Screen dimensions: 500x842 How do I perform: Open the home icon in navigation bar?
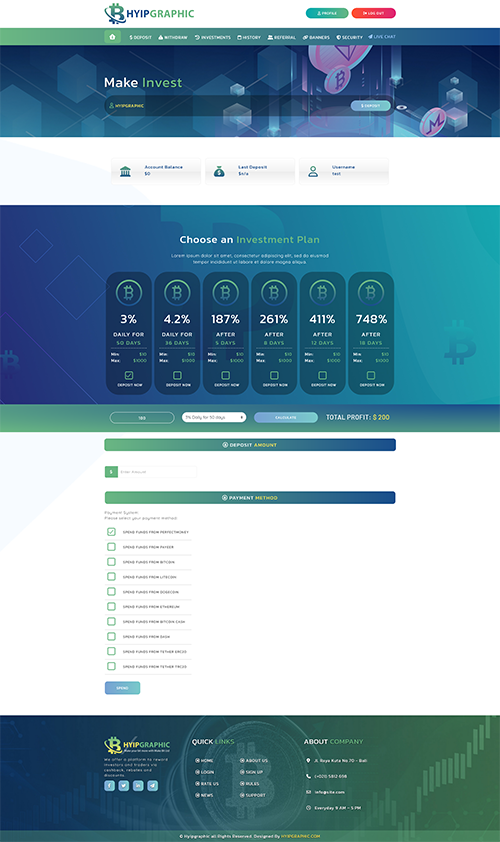tap(112, 37)
